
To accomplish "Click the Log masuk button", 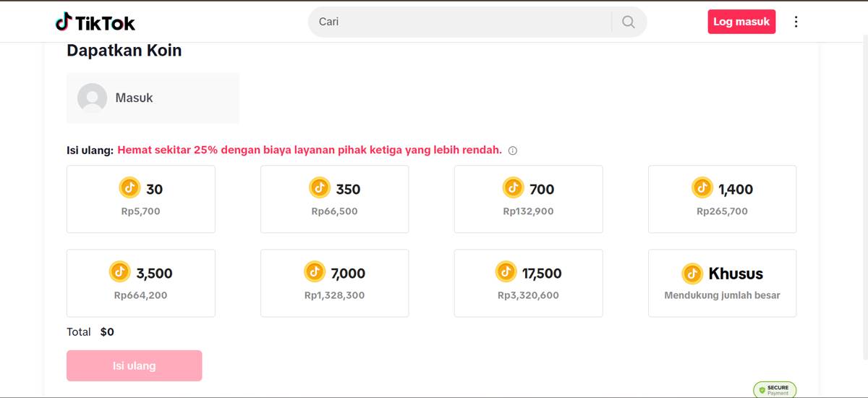I will pos(741,22).
